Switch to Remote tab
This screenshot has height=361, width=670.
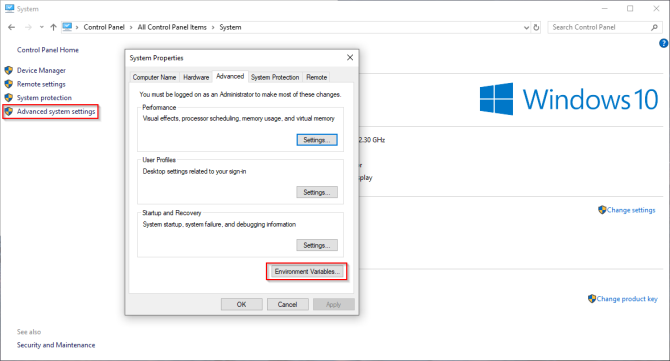click(x=317, y=77)
